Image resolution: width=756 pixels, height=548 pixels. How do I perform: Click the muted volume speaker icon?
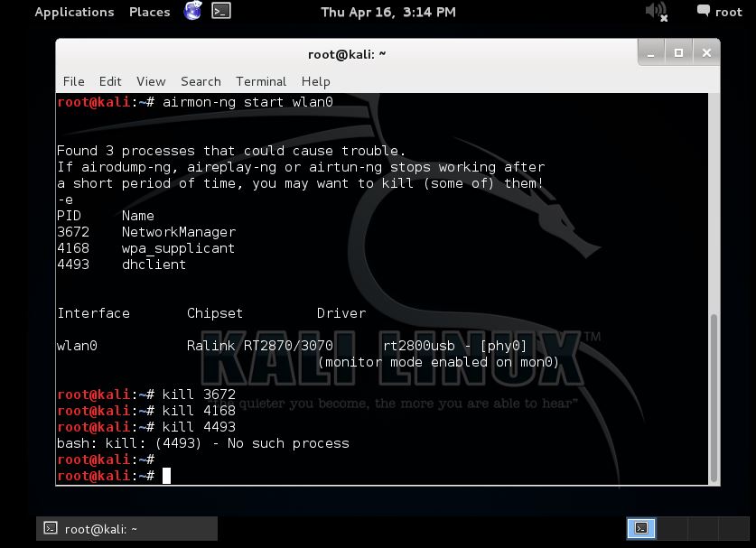[x=657, y=12]
